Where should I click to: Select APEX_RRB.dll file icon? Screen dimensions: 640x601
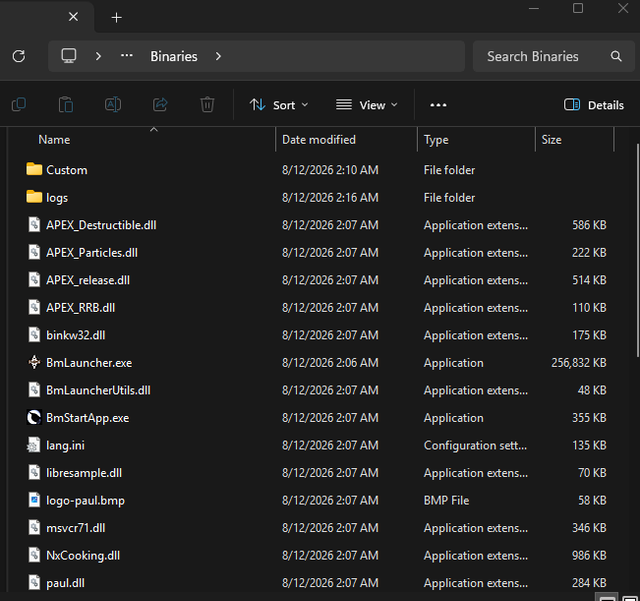pyautogui.click(x=34, y=307)
